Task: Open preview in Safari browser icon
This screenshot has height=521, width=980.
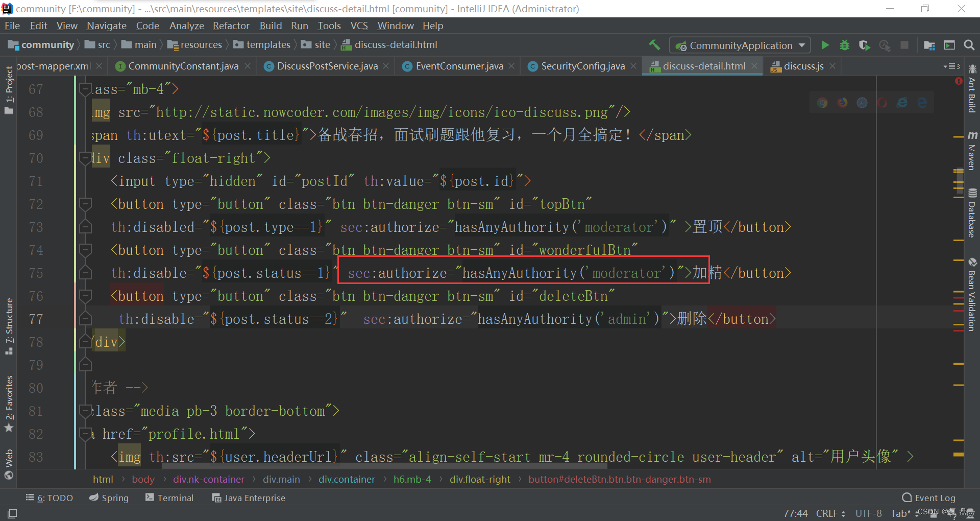Action: (x=862, y=103)
